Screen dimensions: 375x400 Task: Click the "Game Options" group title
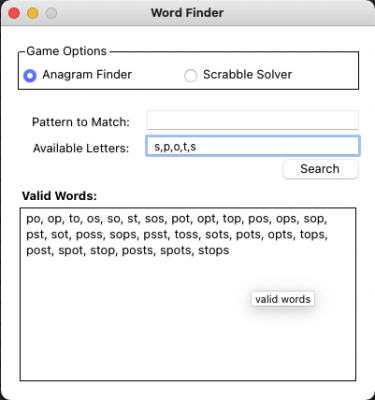click(x=67, y=51)
